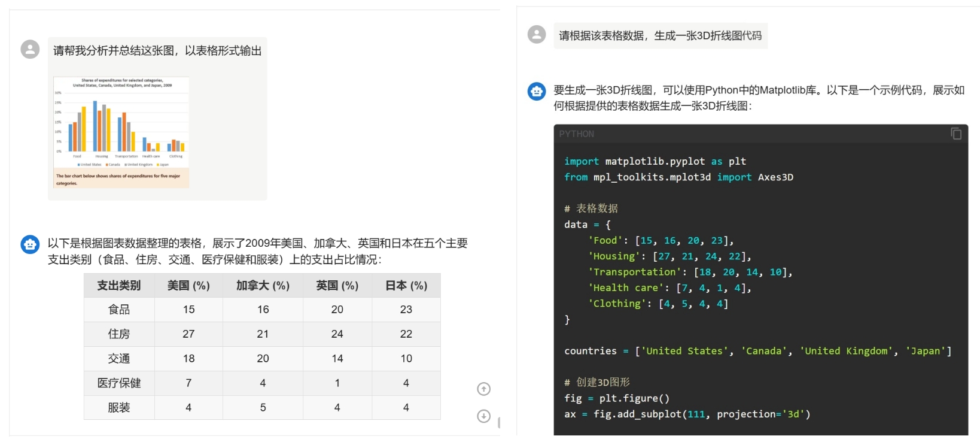Click the countries list line in code

tap(757, 351)
